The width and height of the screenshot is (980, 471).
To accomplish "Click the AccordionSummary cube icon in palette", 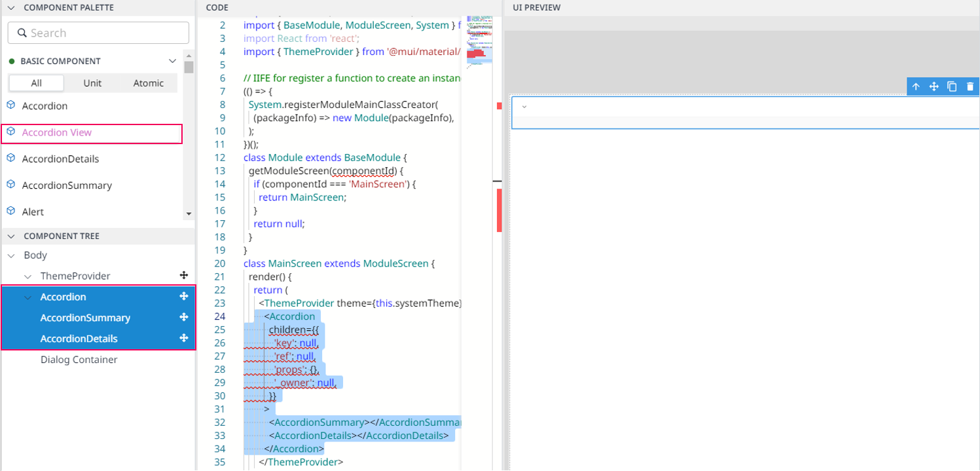I will (x=10, y=185).
